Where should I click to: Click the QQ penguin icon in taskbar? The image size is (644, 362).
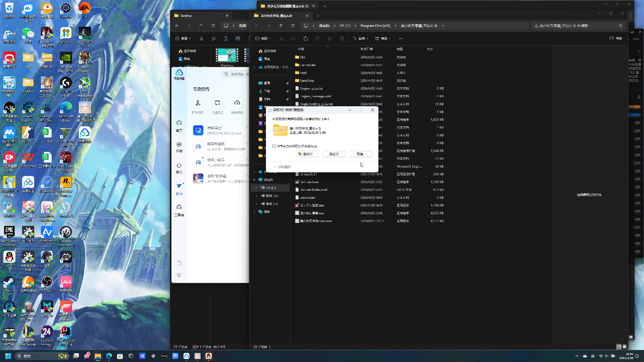click(209, 356)
